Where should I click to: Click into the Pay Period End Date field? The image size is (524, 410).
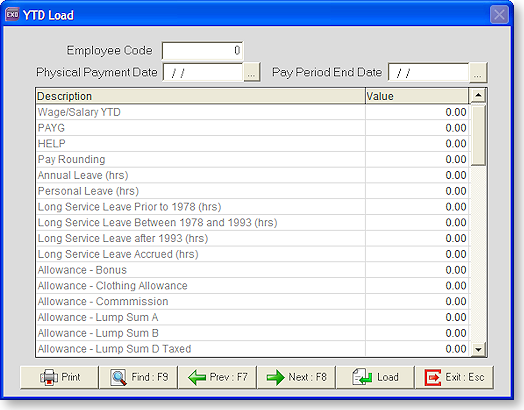tap(429, 73)
